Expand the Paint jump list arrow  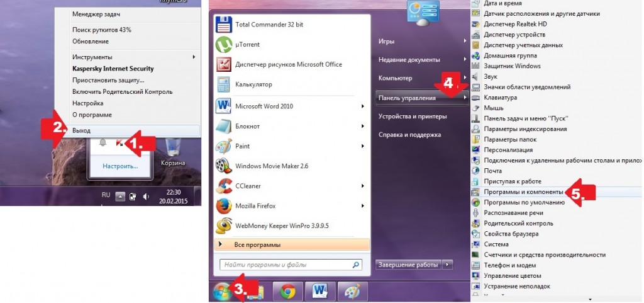pos(363,146)
